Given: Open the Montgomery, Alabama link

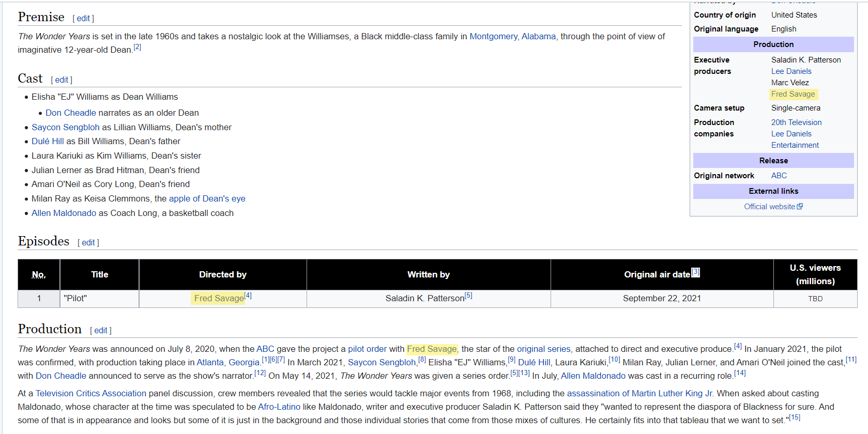Looking at the screenshot, I should pos(513,36).
